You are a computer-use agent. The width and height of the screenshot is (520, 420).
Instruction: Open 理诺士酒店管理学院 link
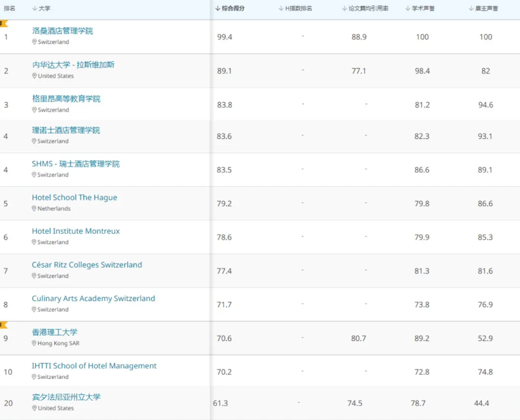(66, 130)
